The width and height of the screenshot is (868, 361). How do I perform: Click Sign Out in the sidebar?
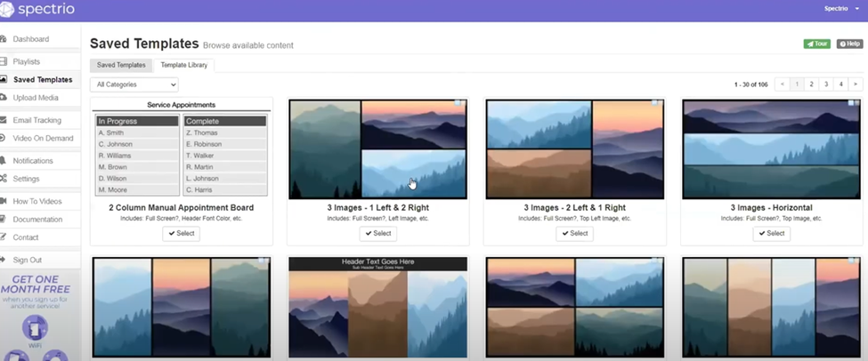27,260
